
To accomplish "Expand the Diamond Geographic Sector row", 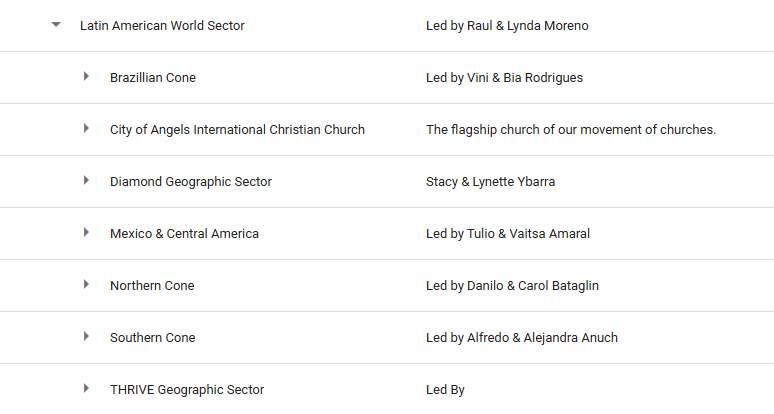I will coord(87,181).
